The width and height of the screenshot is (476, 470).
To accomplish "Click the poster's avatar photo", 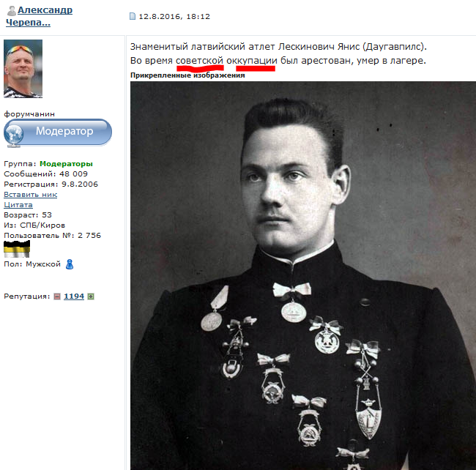I will point(23,69).
